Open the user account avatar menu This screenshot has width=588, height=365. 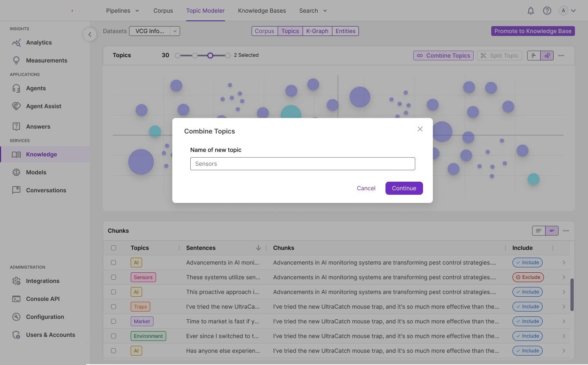[567, 11]
